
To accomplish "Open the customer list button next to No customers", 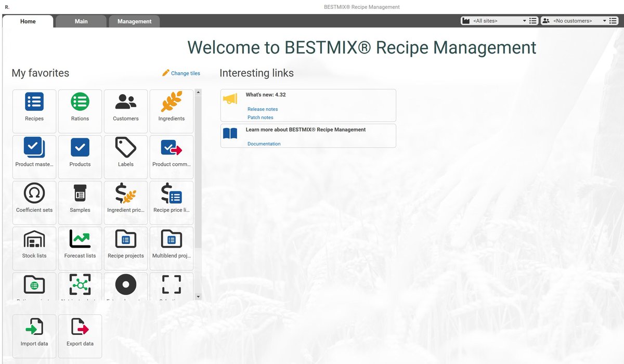I will click(x=613, y=21).
